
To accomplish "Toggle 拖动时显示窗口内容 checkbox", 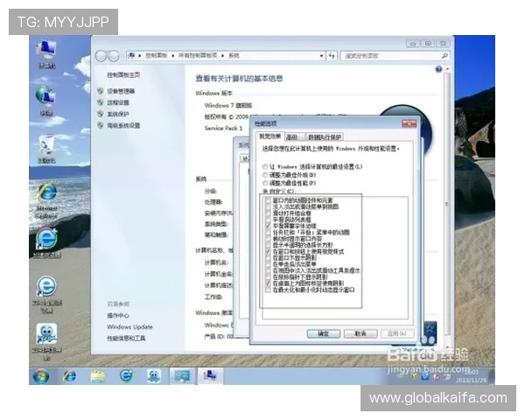I will pos(268,239).
